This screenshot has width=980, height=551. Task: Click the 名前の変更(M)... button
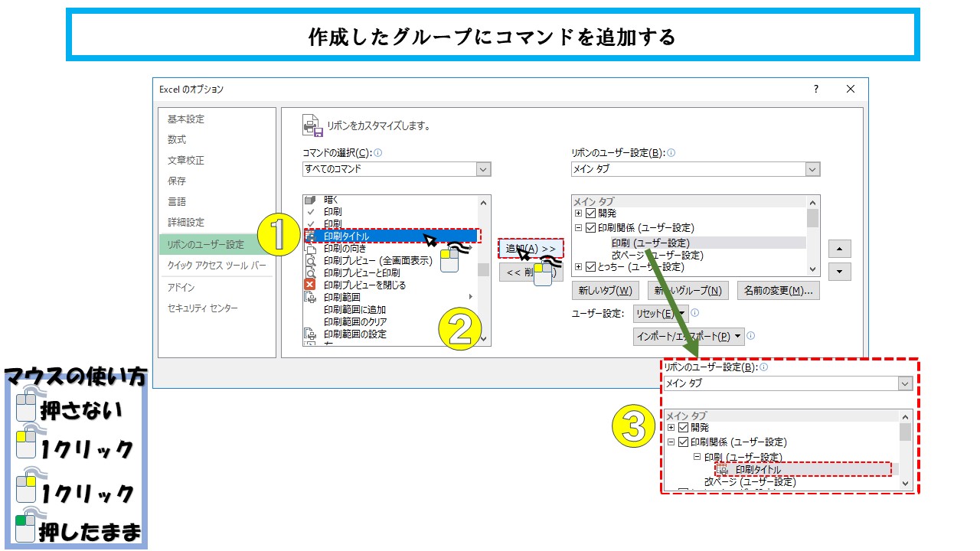pos(779,291)
